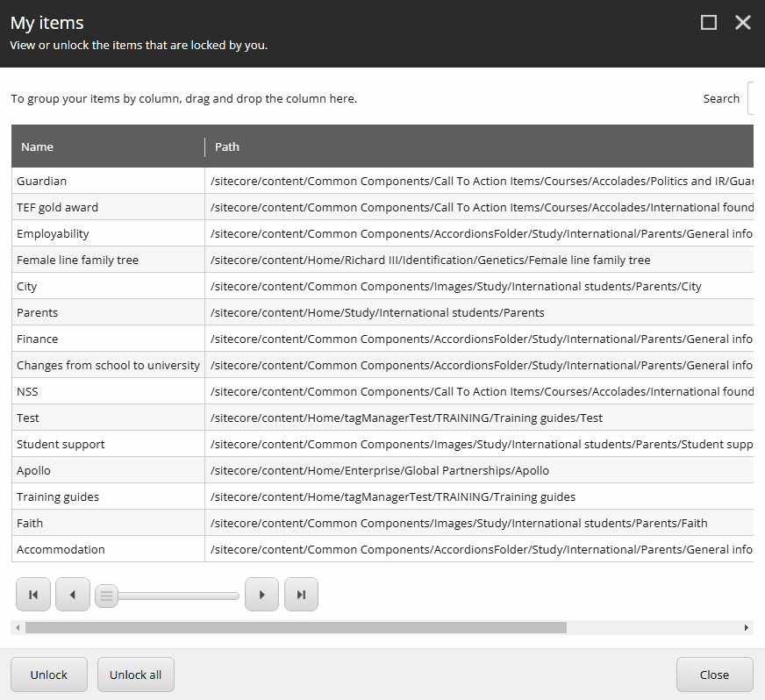
Task: Jump to the last page
Action: [301, 594]
